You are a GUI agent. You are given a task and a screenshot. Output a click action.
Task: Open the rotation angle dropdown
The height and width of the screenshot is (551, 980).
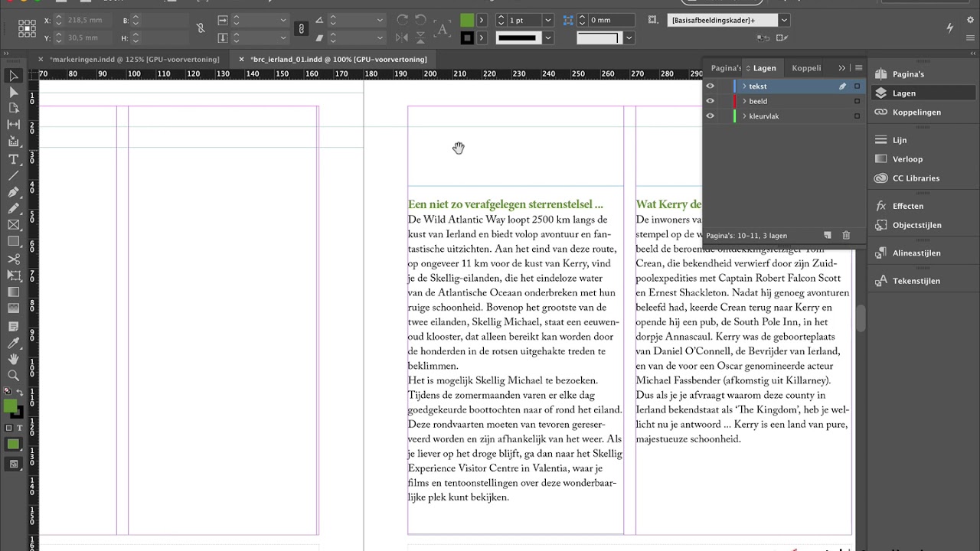[380, 20]
